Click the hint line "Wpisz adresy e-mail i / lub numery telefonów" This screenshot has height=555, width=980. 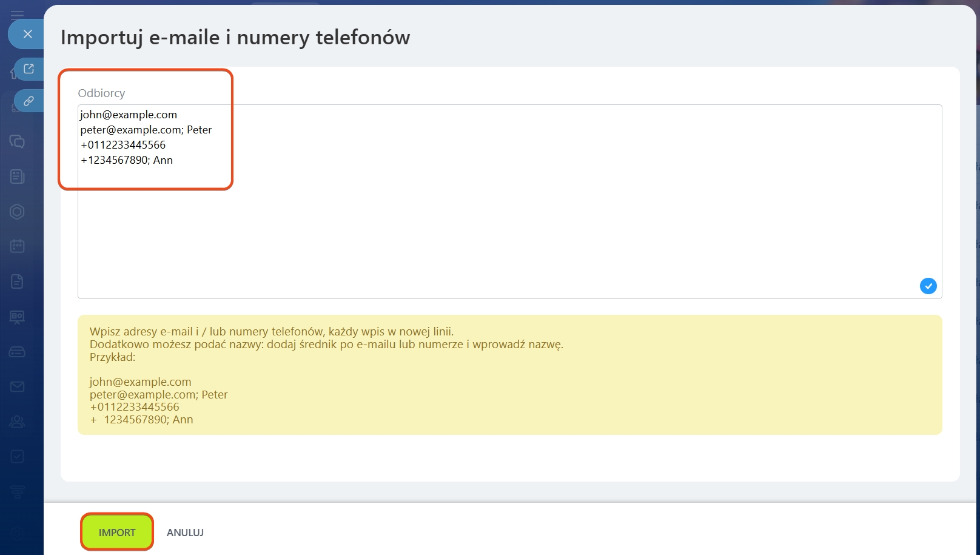pyautogui.click(x=272, y=332)
